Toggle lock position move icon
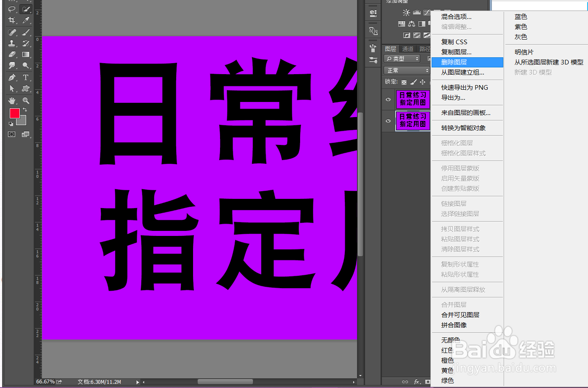588x388 pixels. coord(422,82)
